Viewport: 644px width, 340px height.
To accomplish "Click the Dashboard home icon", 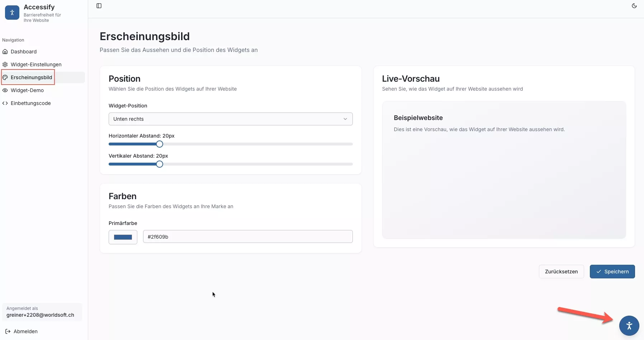I will click(5, 52).
